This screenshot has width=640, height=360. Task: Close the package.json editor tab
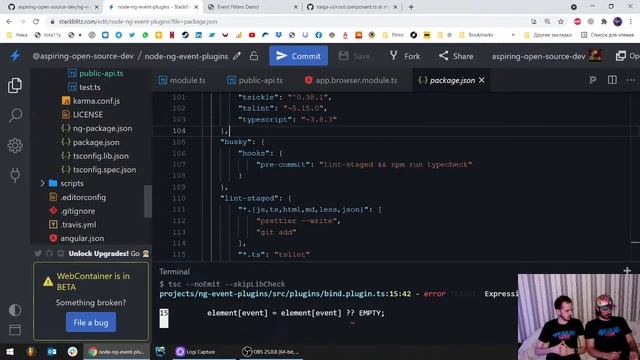pyautogui.click(x=482, y=80)
